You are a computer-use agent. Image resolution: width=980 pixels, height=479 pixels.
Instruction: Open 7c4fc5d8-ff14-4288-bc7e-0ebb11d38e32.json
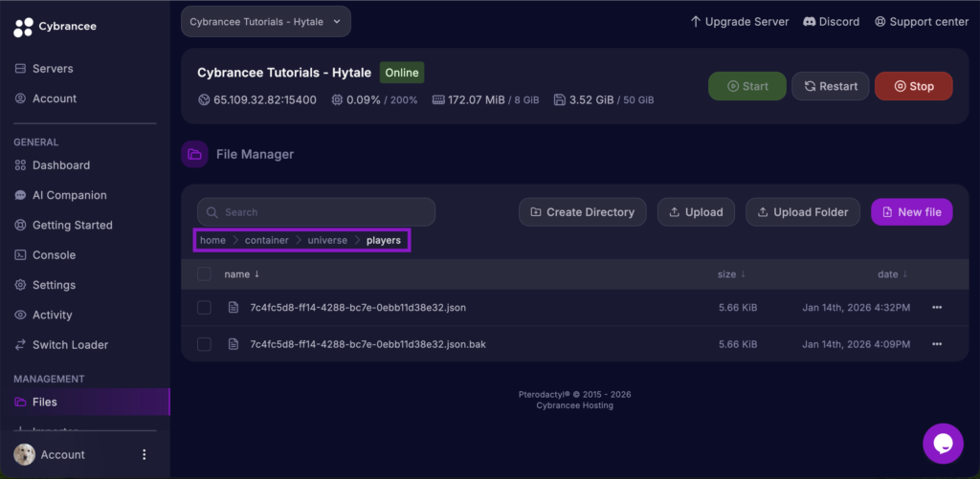click(358, 307)
